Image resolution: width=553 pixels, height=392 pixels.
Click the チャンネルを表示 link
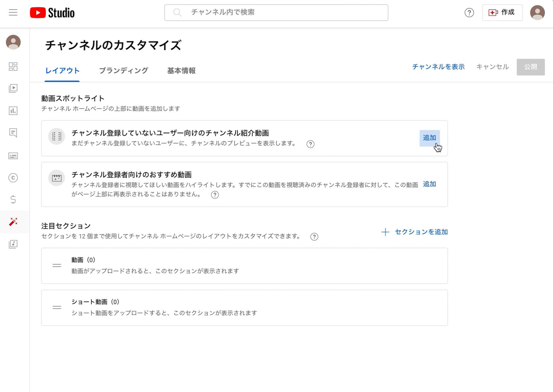(438, 67)
